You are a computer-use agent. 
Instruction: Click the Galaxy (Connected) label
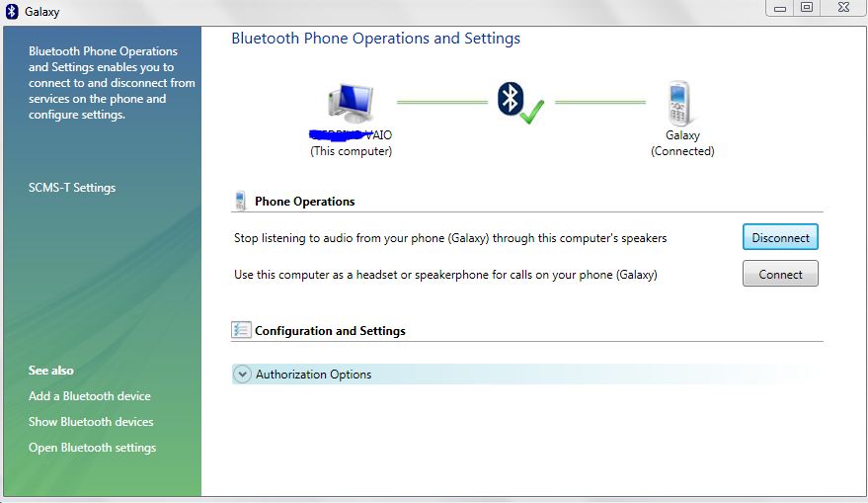pos(682,143)
